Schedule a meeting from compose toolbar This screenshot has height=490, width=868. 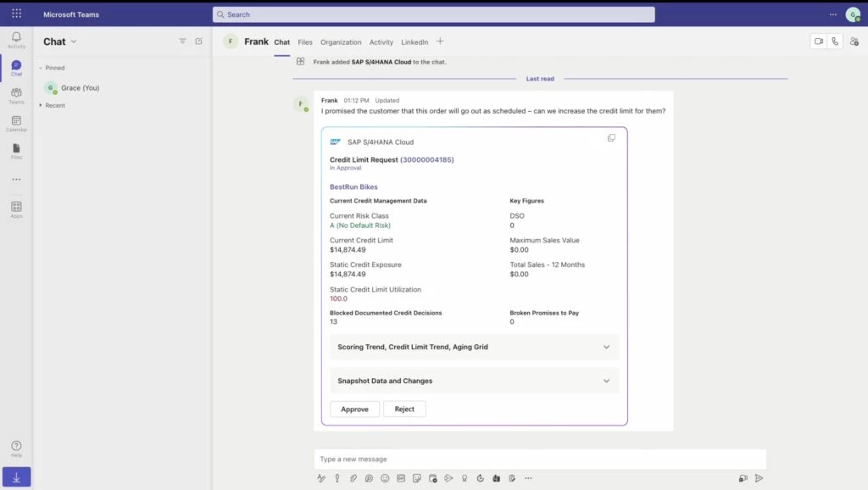(433, 478)
